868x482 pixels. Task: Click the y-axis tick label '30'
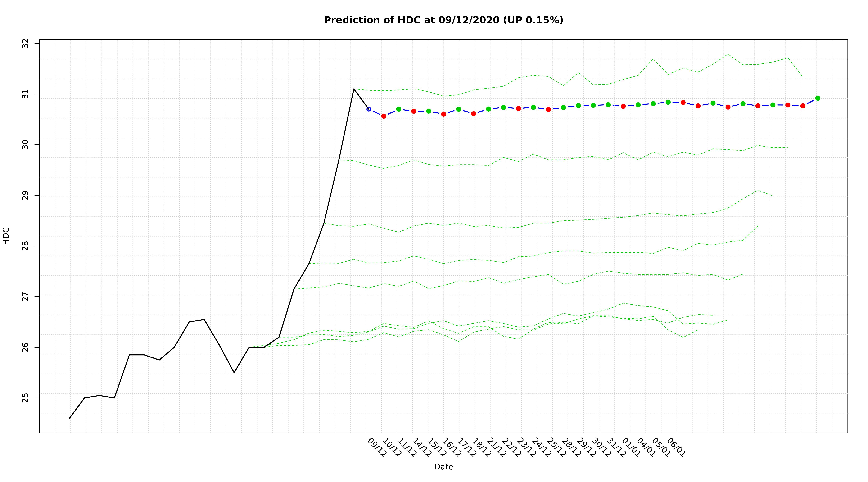click(x=26, y=145)
